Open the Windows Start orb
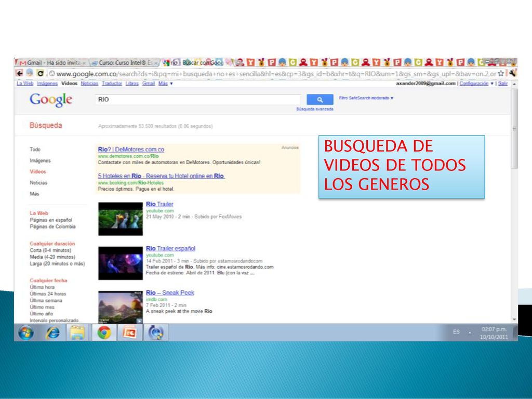The image size is (532, 399). coord(26,332)
